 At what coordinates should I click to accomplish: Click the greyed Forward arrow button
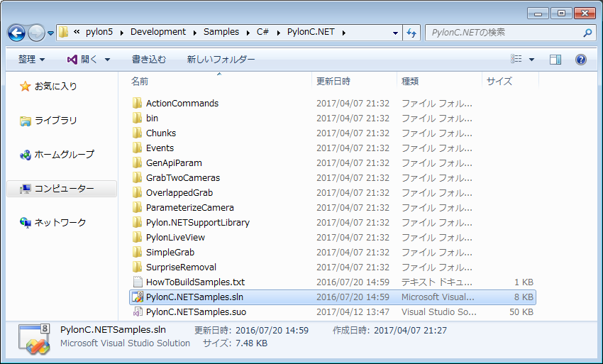coord(36,33)
